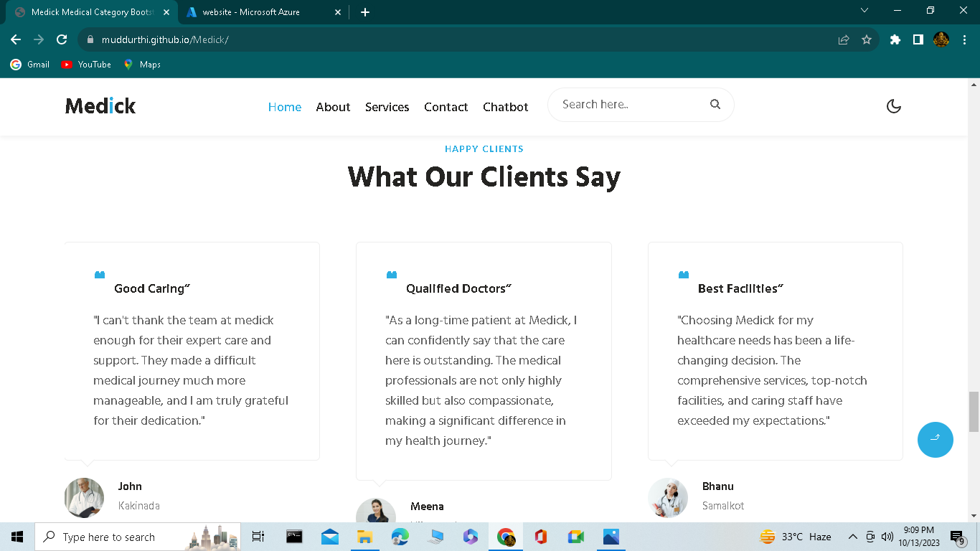Launch Microsoft Edge from the taskbar
Image resolution: width=980 pixels, height=551 pixels.
tap(400, 537)
